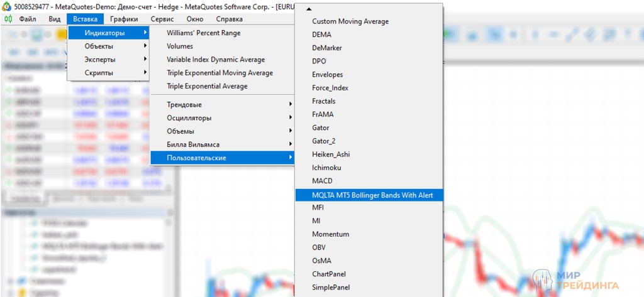This screenshot has height=297, width=644.
Task: Add the Custom Moving Average indicator
Action: pyautogui.click(x=350, y=21)
